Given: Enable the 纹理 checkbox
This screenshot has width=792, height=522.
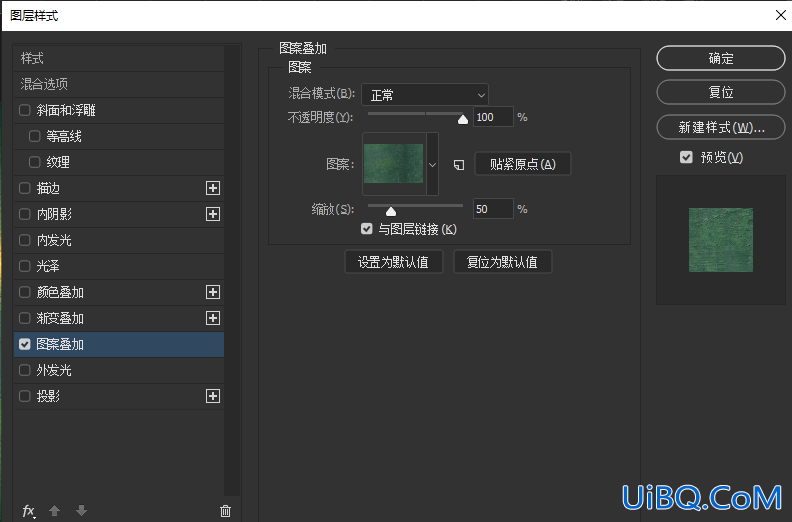Looking at the screenshot, I should (x=34, y=162).
